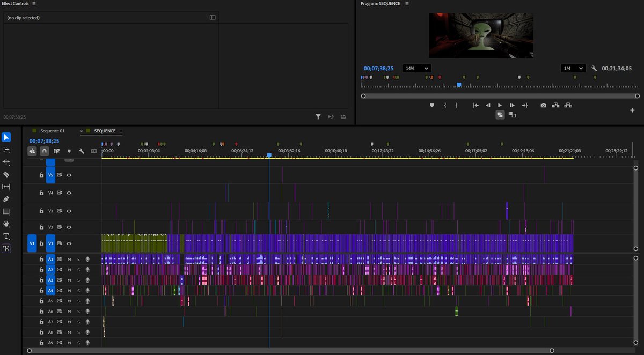Image resolution: width=644 pixels, height=355 pixels.
Task: Select the Track Select Forward tool
Action: [6, 150]
